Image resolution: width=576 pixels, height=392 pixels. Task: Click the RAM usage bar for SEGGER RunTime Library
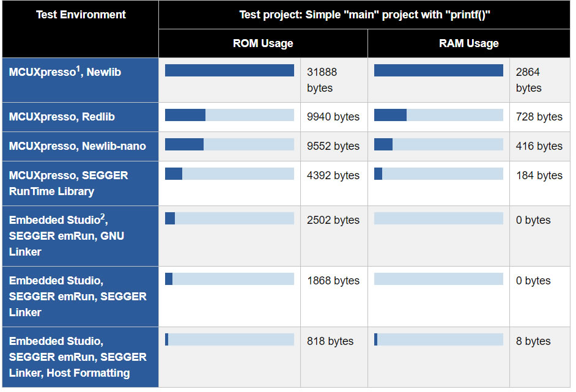pyautogui.click(x=438, y=174)
